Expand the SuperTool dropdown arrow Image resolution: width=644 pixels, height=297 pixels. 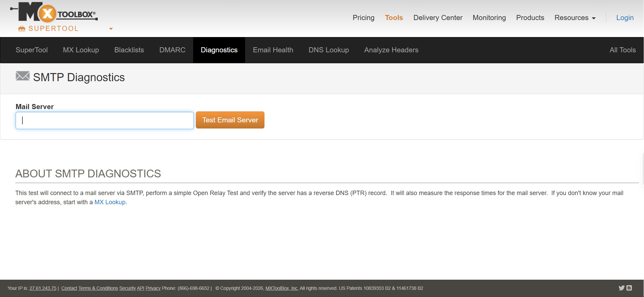click(111, 29)
